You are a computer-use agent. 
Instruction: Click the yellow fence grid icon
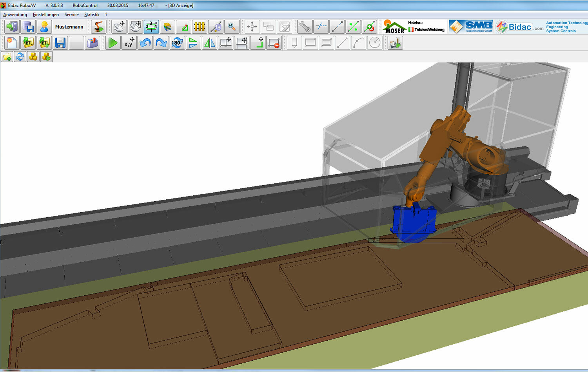200,27
